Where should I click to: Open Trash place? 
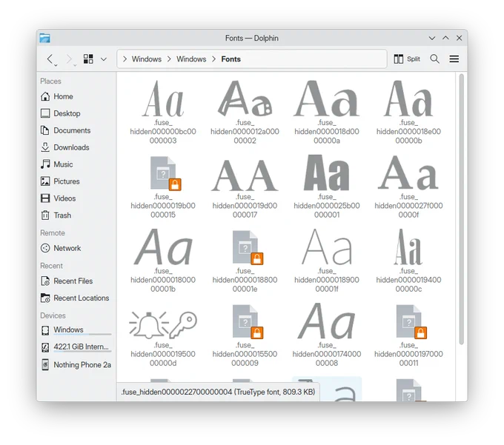coord(76,215)
